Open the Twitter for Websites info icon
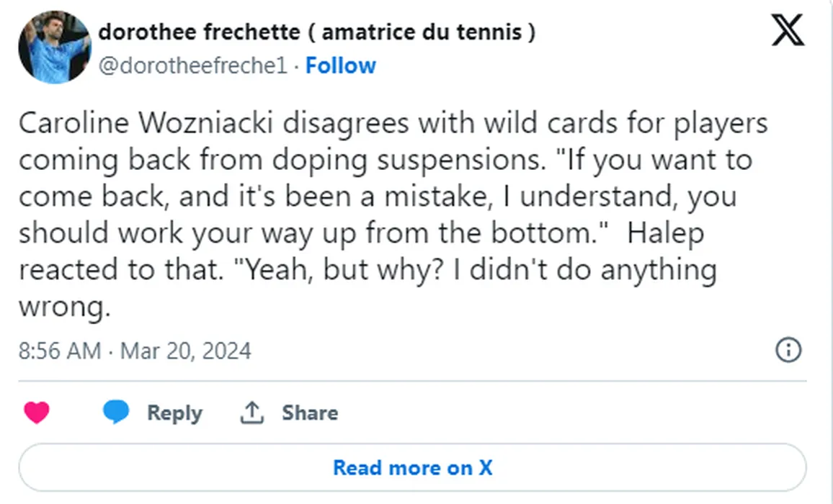Image resolution: width=833 pixels, height=504 pixels. tap(788, 351)
